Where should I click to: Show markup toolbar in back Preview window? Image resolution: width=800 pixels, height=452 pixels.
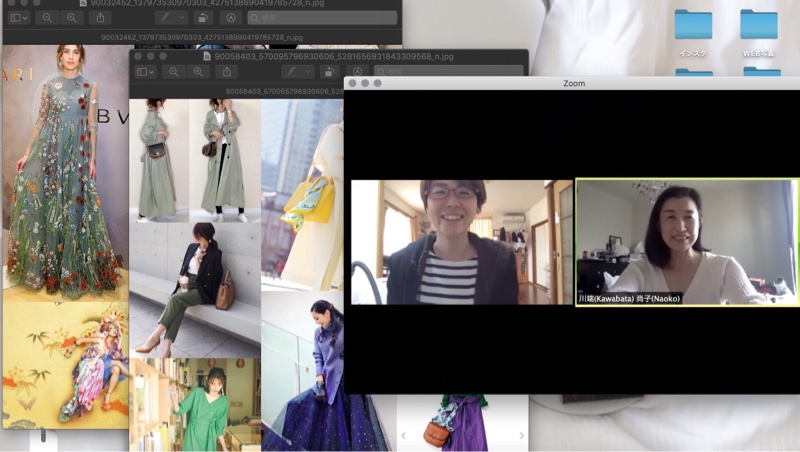(231, 18)
